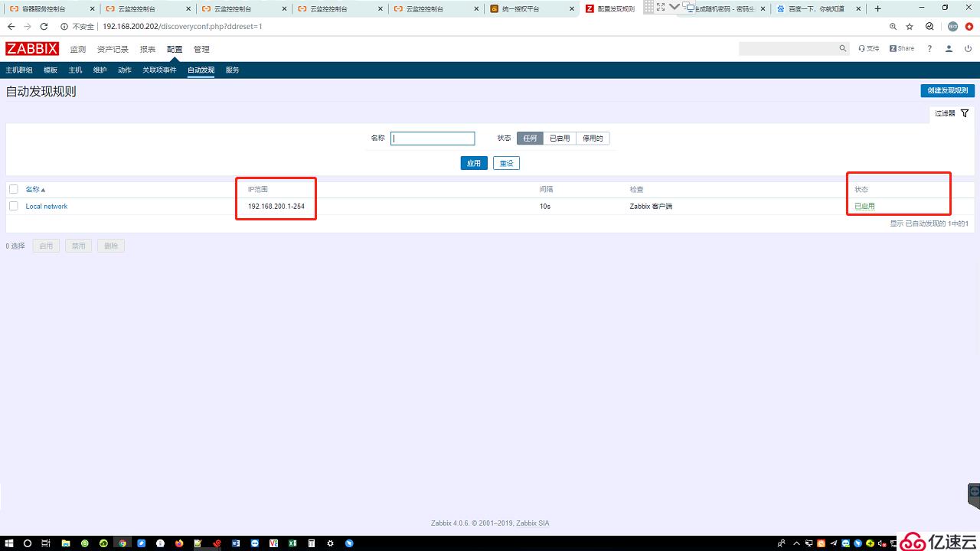Click the browser address bar URL
980x551 pixels.
[182, 26]
